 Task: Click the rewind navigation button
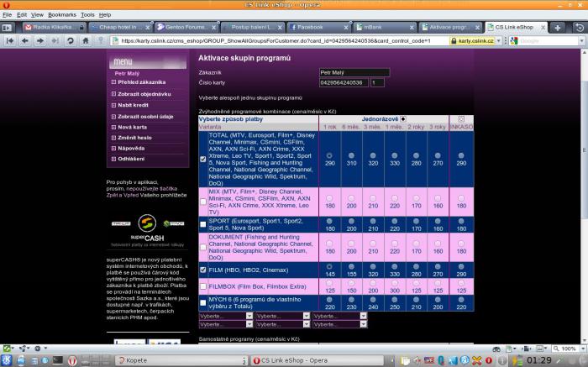point(10,40)
